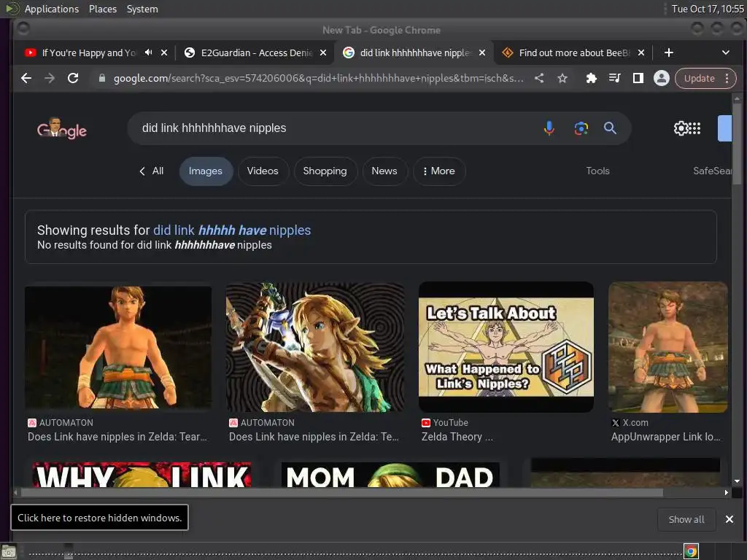
Task: Open the Chrome profile avatar
Action: tap(661, 78)
